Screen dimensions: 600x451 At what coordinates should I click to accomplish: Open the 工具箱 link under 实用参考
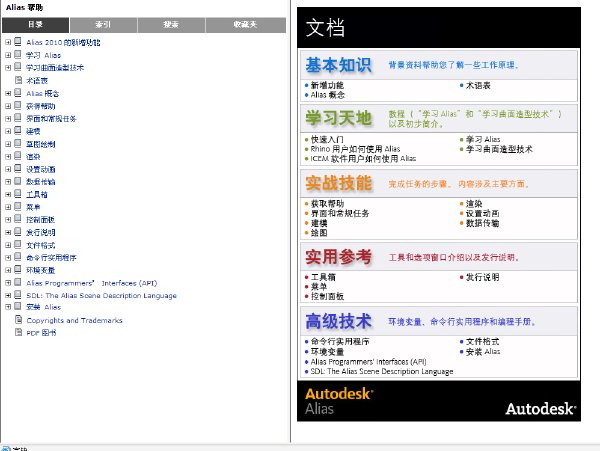[323, 277]
